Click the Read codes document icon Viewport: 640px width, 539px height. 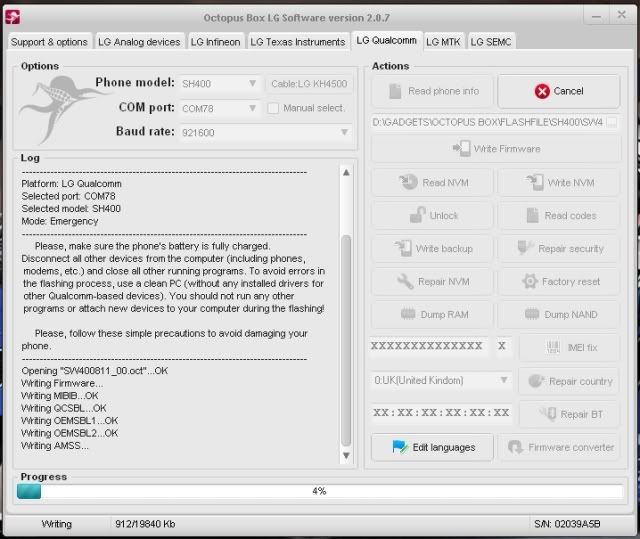tap(532, 215)
